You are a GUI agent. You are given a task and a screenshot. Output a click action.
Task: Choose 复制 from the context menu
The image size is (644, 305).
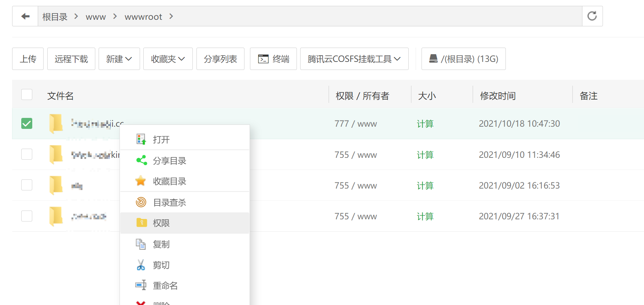click(x=185, y=244)
